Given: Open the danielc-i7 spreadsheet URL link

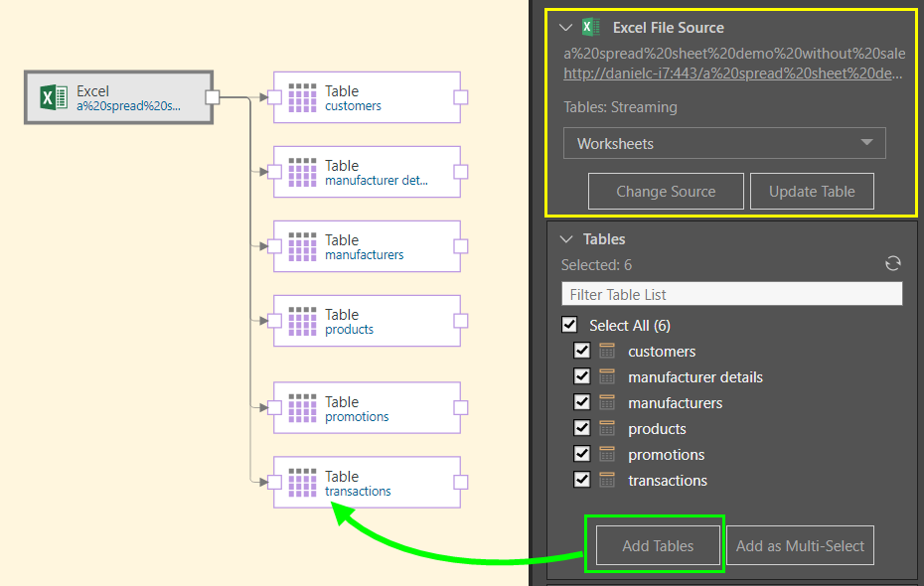Looking at the screenshot, I should click(x=733, y=73).
